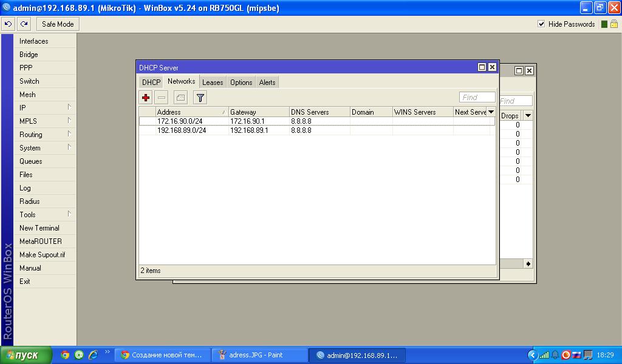The width and height of the screenshot is (622, 364).
Task: Open the filter funnel icon
Action: (x=200, y=98)
